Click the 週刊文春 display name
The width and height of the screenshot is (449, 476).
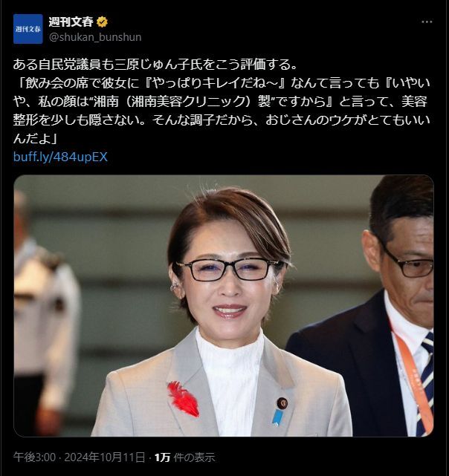71,22
